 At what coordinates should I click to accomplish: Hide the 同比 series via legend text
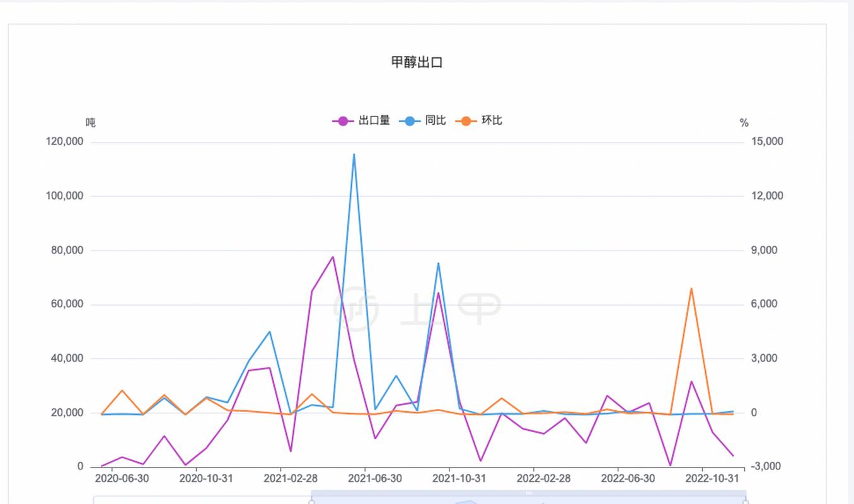pyautogui.click(x=436, y=120)
